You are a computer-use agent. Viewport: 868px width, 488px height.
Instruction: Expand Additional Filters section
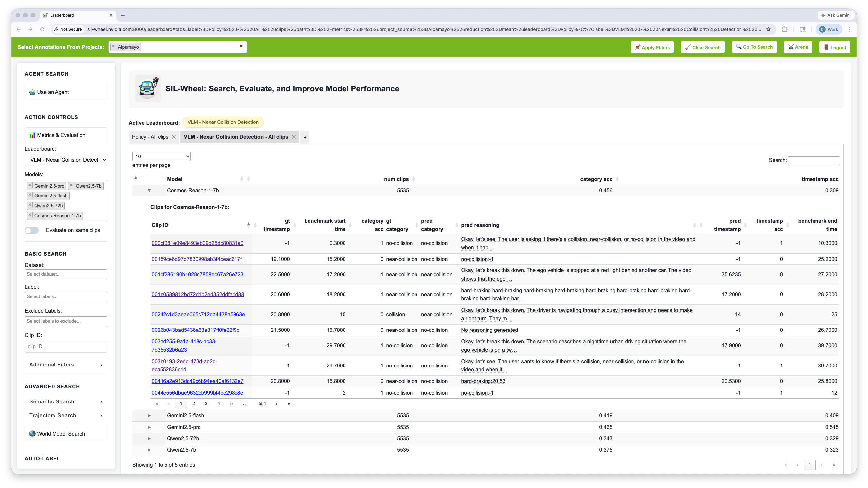pos(66,365)
